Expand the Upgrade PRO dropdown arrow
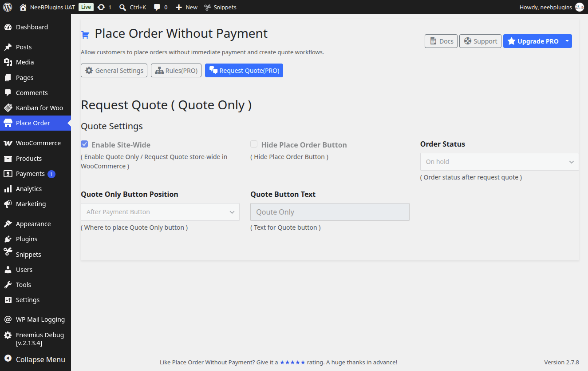Screen dimensions: 588x371 567,41
